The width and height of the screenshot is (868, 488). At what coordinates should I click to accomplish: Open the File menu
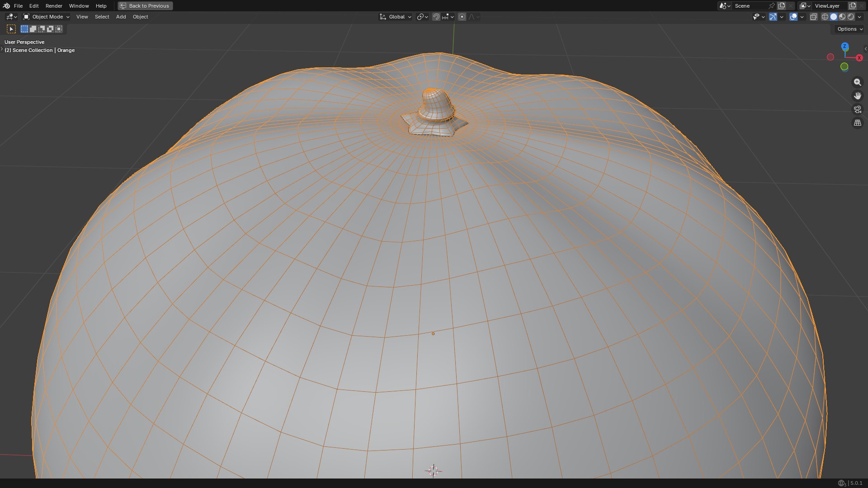point(18,6)
